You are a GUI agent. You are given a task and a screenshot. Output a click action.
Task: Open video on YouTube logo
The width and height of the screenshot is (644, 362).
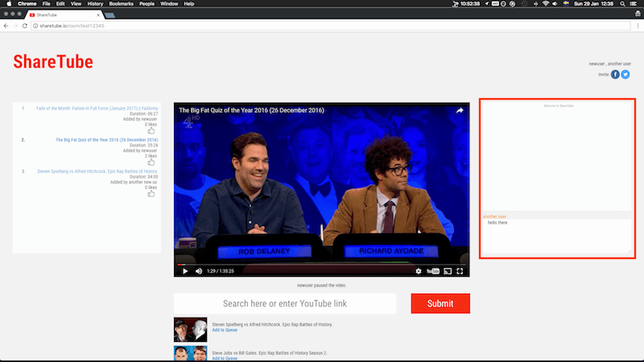click(433, 271)
